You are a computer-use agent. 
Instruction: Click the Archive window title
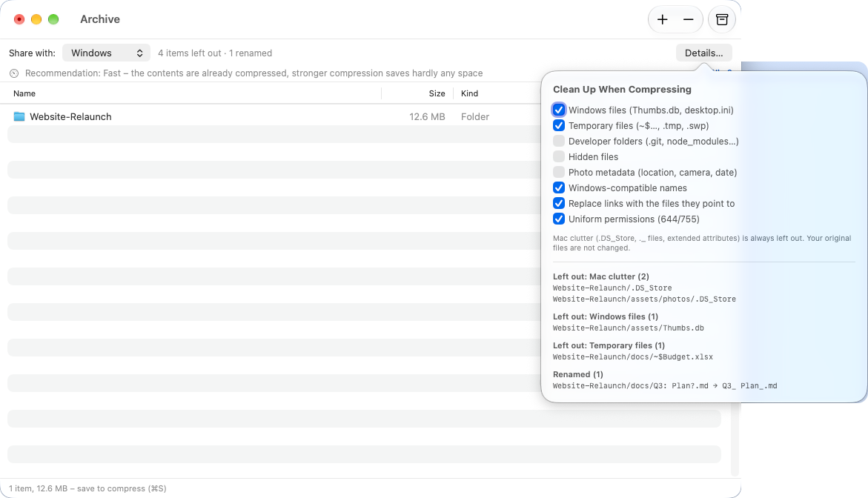pyautogui.click(x=100, y=19)
